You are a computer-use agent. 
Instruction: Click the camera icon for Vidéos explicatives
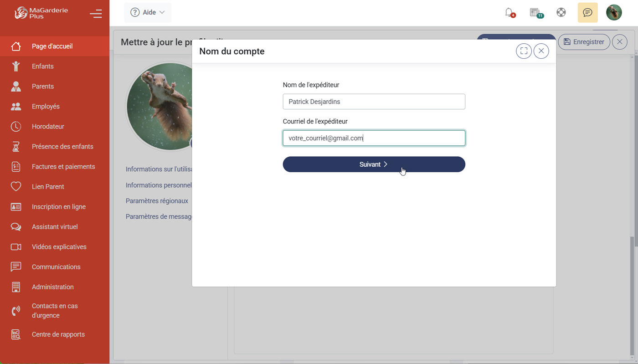pos(16,246)
